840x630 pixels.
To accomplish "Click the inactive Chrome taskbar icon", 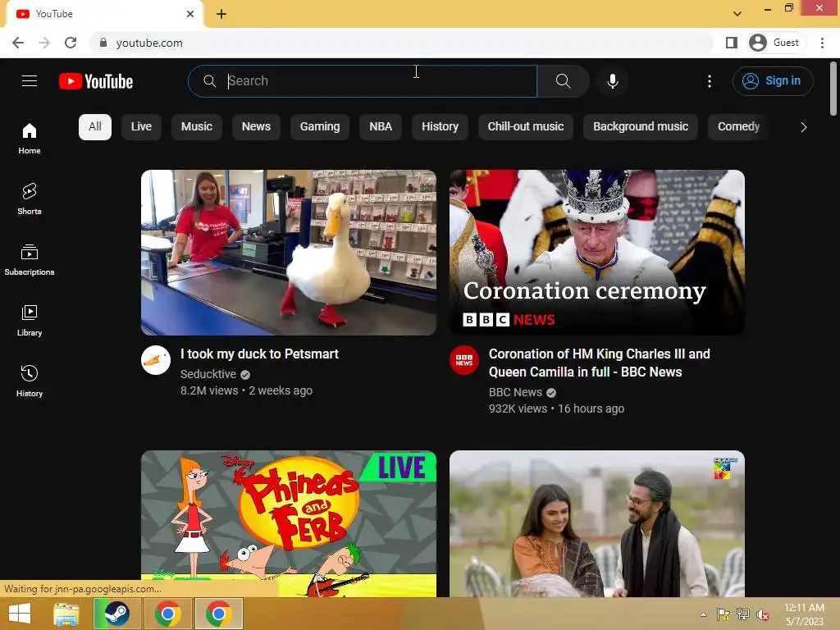I will coord(167,614).
